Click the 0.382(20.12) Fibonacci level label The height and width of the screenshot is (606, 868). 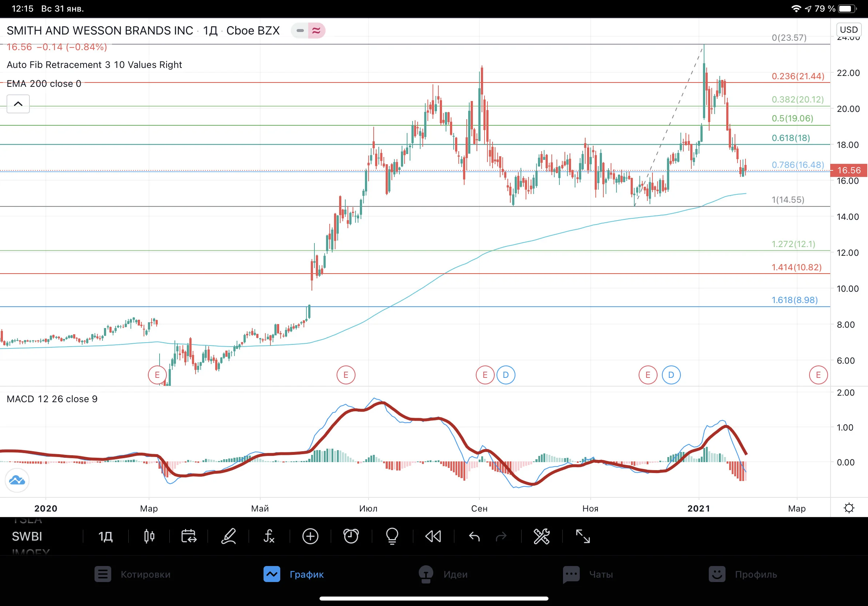(798, 99)
